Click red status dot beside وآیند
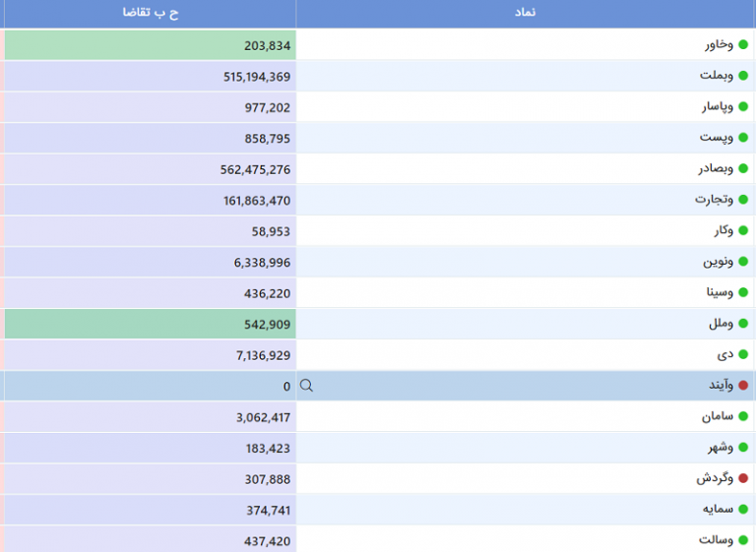Viewport: 756px width, 552px height. point(743,385)
